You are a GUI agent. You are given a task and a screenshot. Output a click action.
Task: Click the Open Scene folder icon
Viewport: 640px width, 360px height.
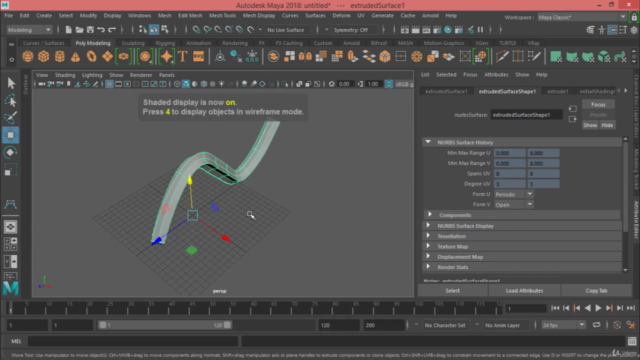click(x=79, y=30)
